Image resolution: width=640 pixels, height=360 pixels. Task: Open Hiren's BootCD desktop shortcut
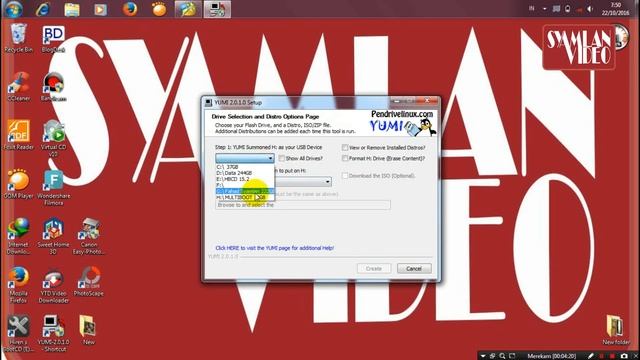coord(18,333)
